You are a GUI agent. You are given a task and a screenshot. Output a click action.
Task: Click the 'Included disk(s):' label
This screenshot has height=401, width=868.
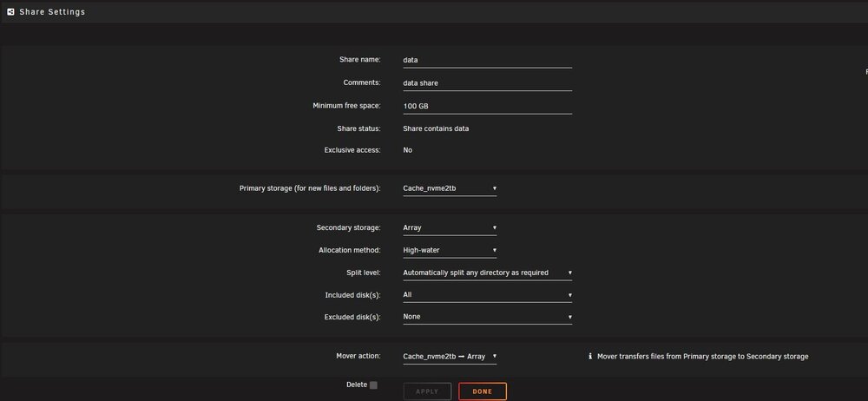(352, 295)
